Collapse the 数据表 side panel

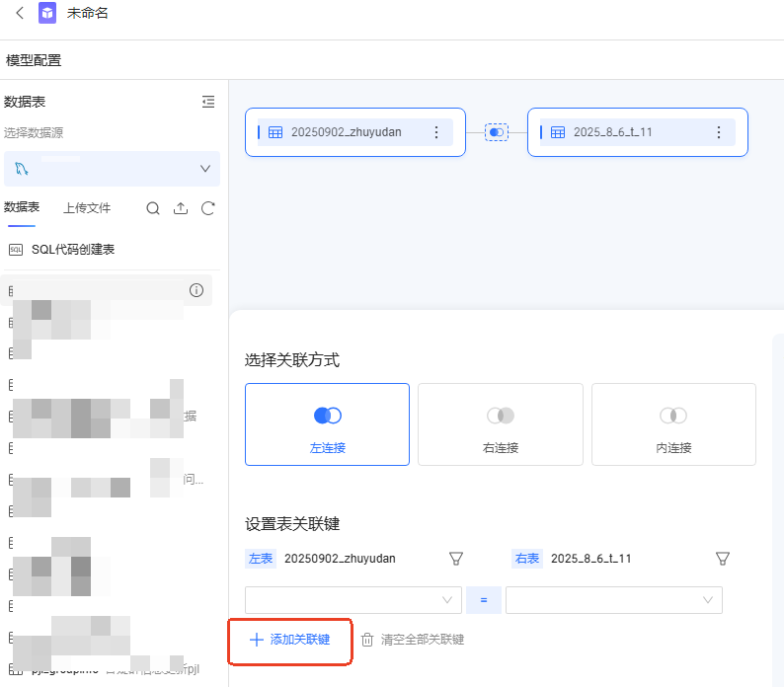tap(207, 102)
